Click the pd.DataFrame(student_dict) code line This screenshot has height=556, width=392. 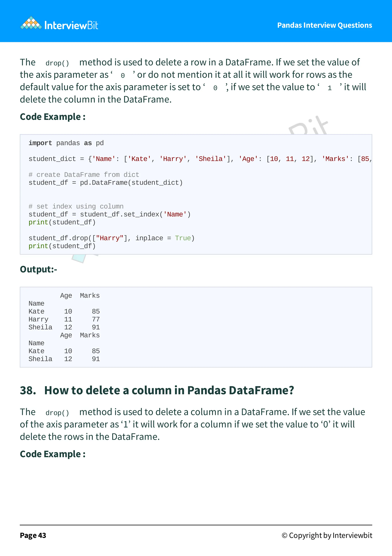point(105,183)
